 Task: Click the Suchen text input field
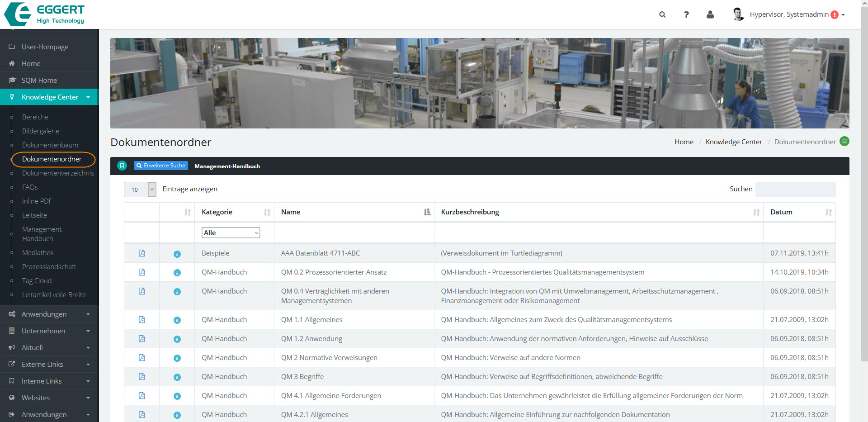(795, 190)
